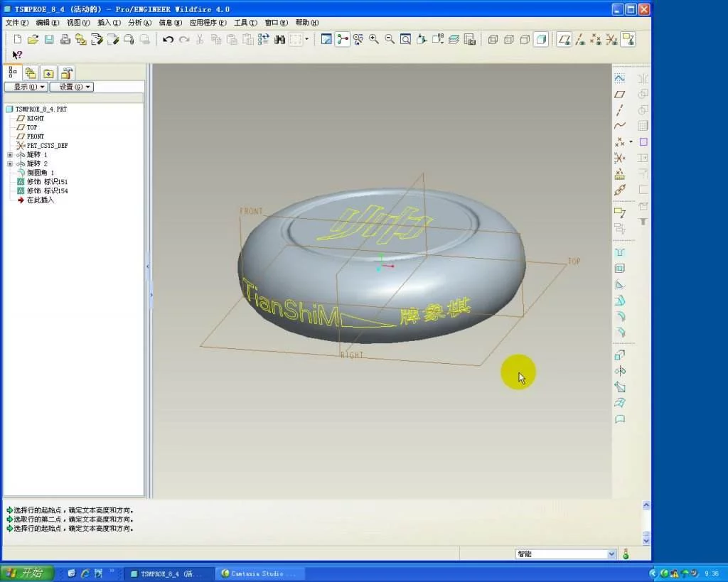728x582 pixels.
Task: Open the 插入 menu
Action: (x=109, y=23)
